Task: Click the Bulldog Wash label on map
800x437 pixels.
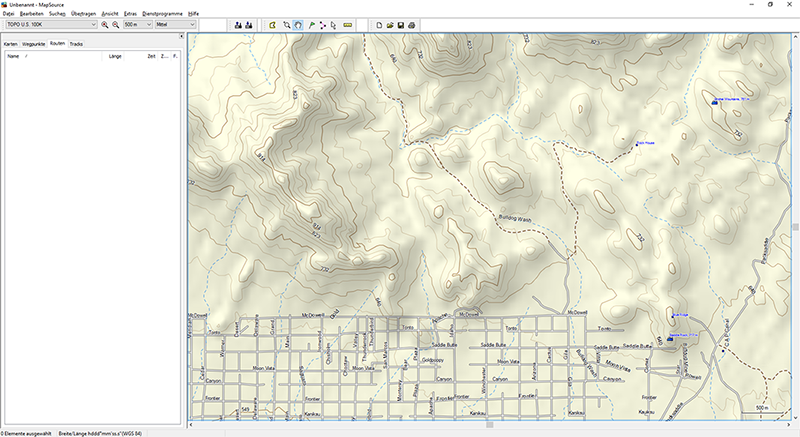Action: [x=515, y=219]
